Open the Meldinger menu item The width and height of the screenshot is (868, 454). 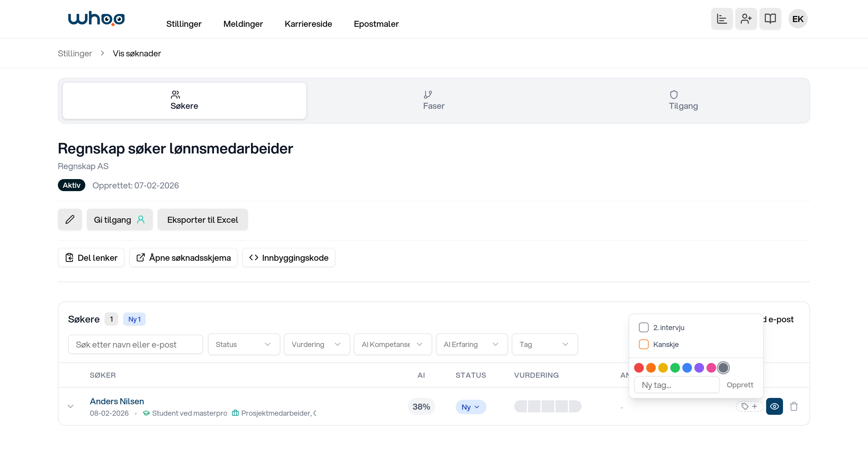point(243,24)
